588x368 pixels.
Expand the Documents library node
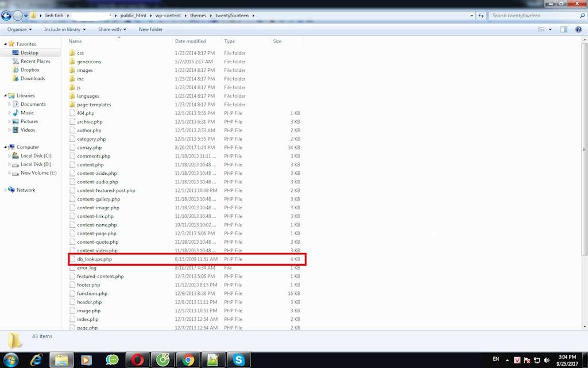tap(10, 104)
